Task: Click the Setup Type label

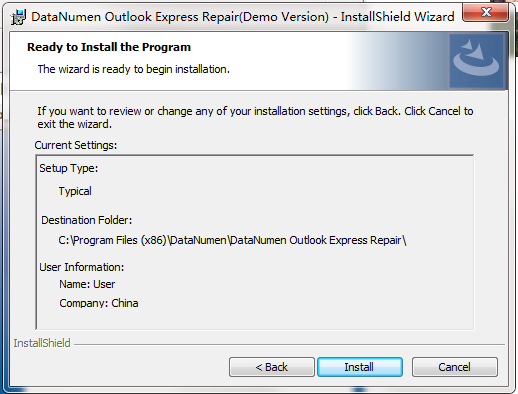Action: pos(69,168)
